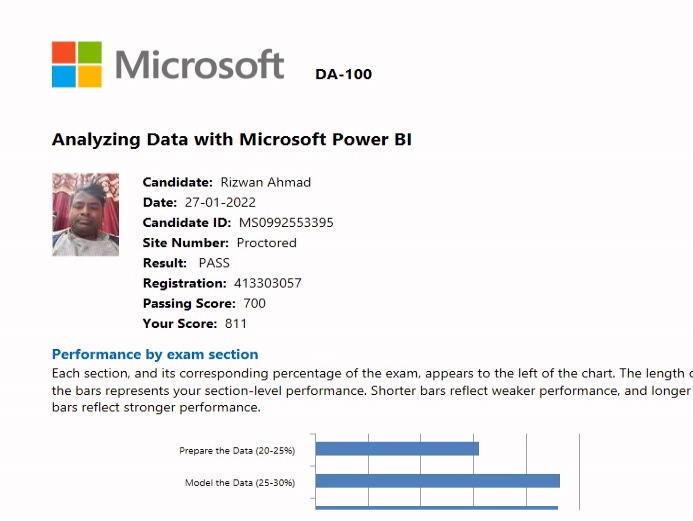Click the Model the Data (25-30%) label
The width and height of the screenshot is (693, 521).
[239, 483]
